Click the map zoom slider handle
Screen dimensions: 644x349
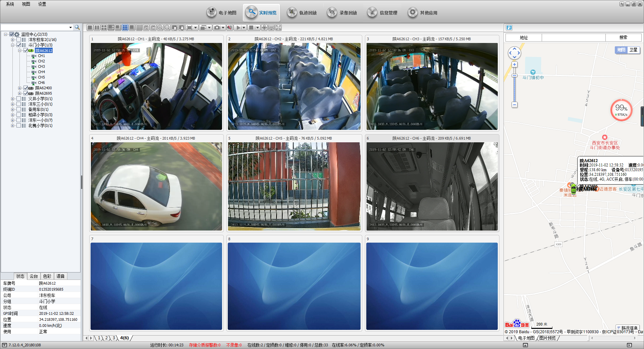coord(515,76)
